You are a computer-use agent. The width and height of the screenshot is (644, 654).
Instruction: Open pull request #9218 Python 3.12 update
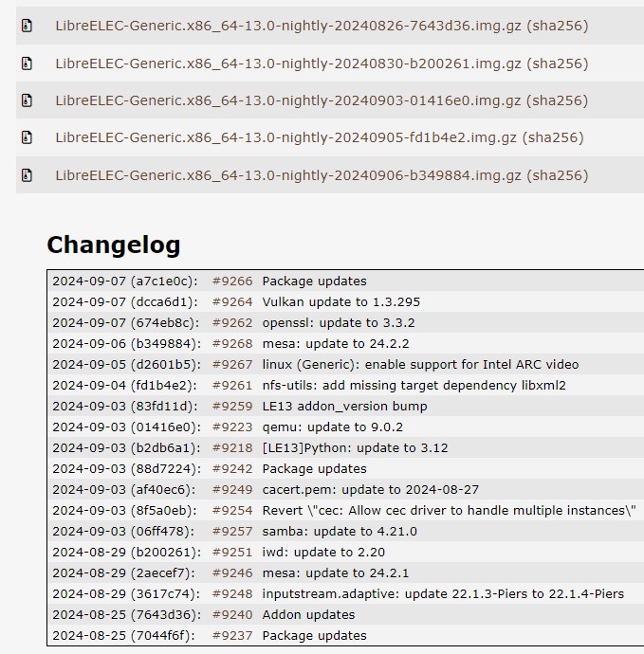pyautogui.click(x=232, y=448)
